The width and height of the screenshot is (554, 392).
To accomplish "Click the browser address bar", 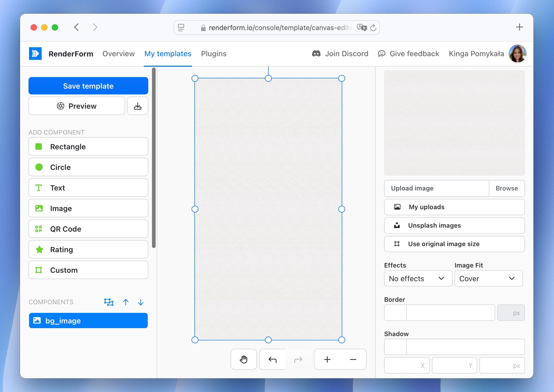I will (276, 27).
